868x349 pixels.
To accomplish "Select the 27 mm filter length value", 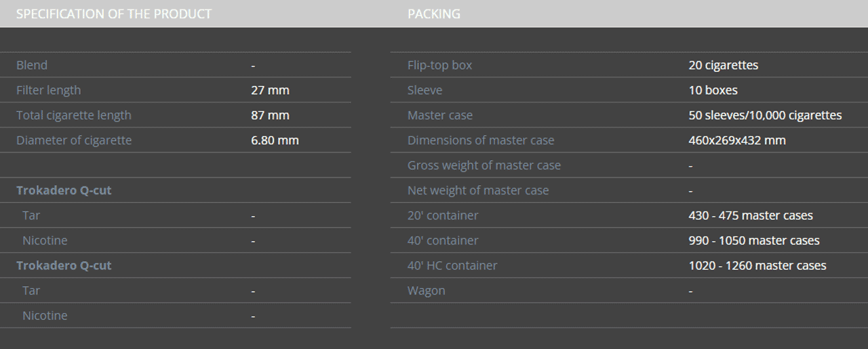I will pos(270,90).
